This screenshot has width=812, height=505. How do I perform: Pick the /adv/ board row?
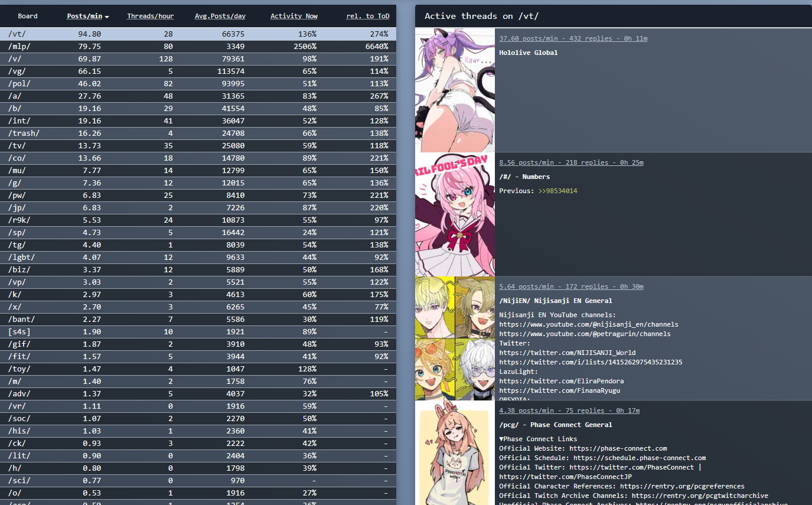point(198,393)
